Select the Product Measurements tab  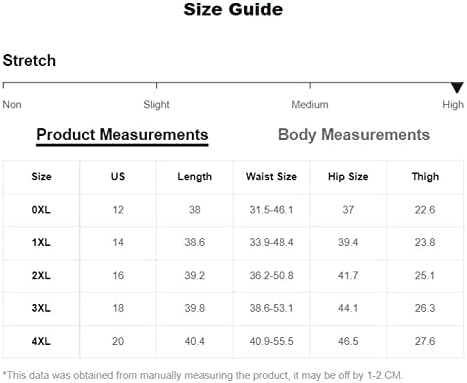click(x=122, y=136)
